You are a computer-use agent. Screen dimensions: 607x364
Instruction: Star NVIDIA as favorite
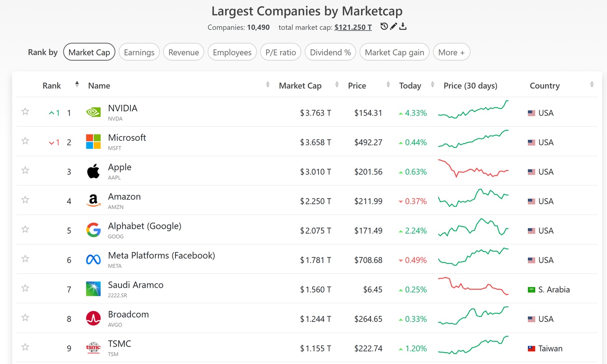click(x=25, y=111)
